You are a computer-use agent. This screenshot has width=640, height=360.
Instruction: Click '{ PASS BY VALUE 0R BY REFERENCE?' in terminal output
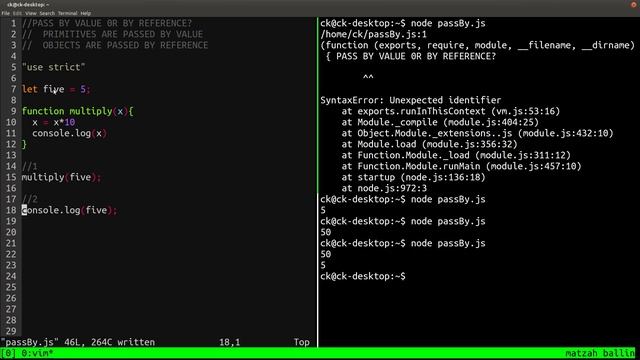(411, 56)
